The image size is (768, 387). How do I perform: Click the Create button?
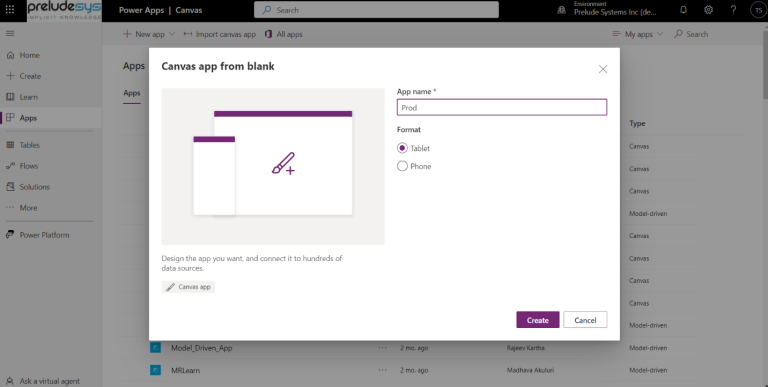537,320
